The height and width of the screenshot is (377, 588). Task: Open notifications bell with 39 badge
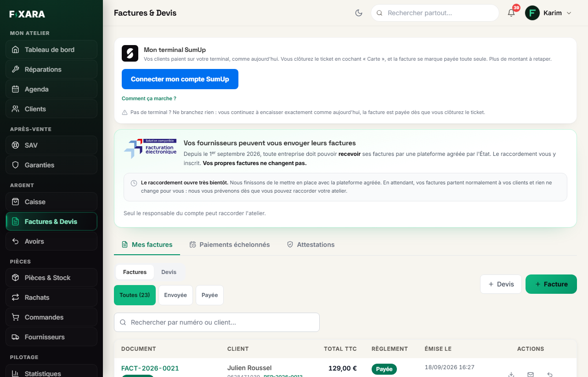511,13
